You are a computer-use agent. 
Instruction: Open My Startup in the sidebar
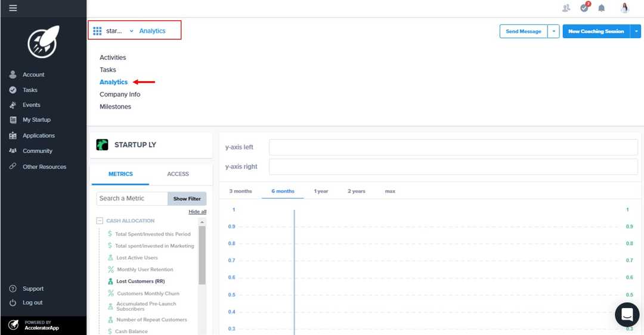click(x=36, y=120)
